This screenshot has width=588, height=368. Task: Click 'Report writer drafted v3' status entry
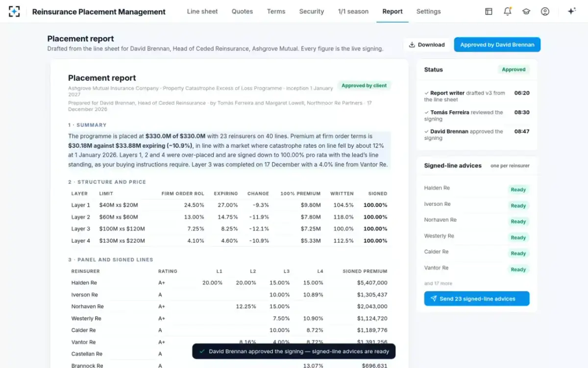477,96
